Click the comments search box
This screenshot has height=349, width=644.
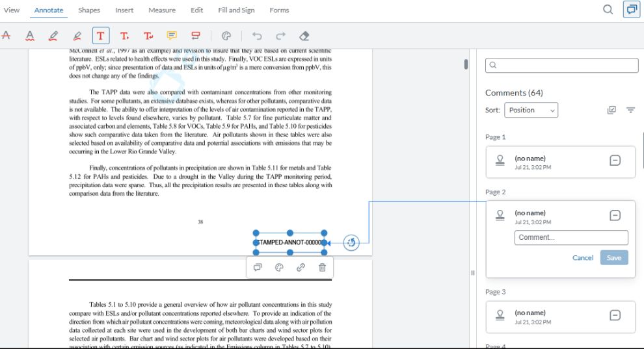(561, 65)
